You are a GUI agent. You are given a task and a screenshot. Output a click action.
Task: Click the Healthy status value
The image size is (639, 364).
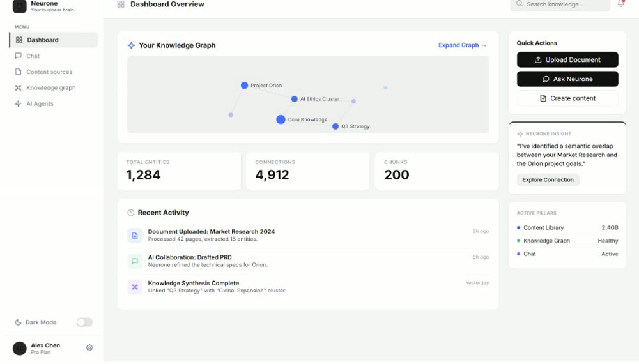tap(608, 241)
